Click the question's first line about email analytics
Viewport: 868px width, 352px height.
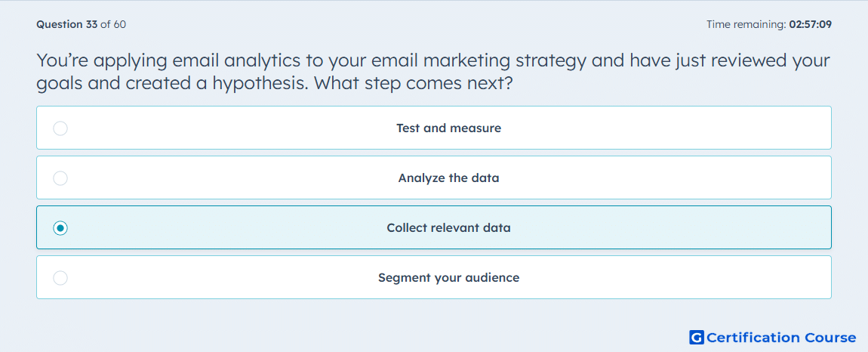click(433, 61)
